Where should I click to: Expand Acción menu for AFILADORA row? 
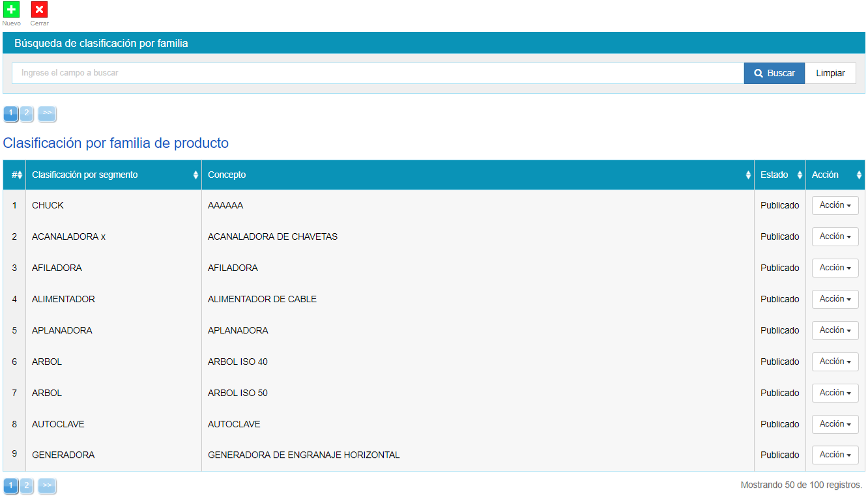coord(835,268)
